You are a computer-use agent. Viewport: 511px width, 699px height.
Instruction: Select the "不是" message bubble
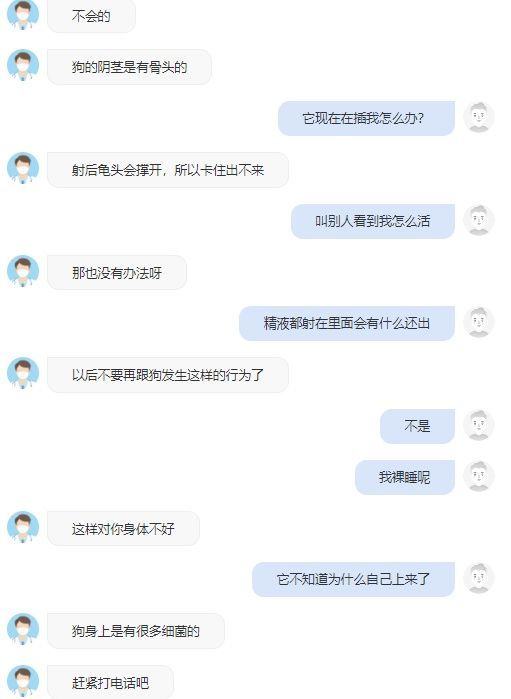coord(417,426)
